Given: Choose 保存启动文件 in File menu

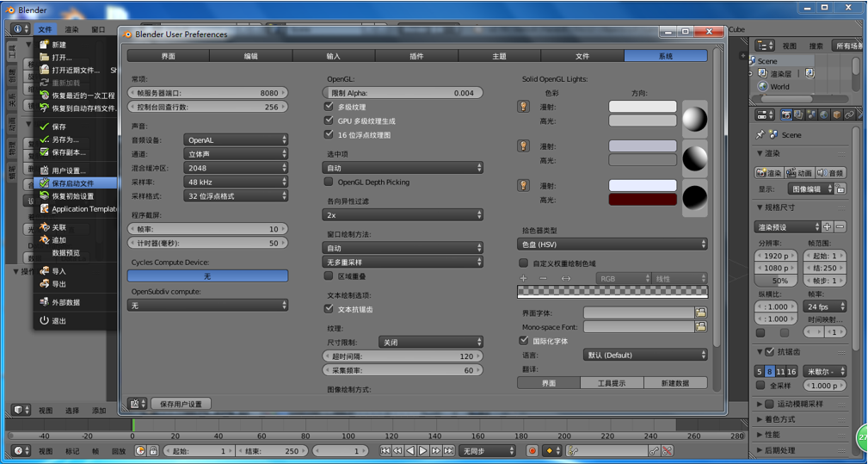Looking at the screenshot, I should coord(76,183).
